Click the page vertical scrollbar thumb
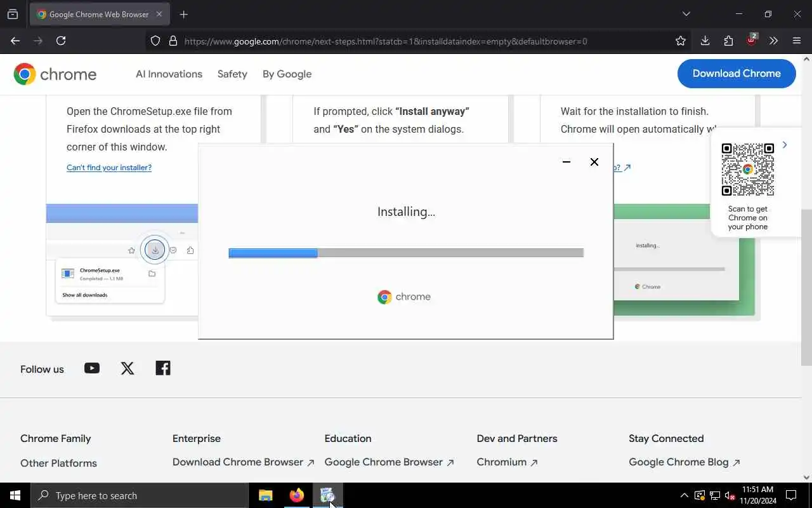 tap(806, 288)
